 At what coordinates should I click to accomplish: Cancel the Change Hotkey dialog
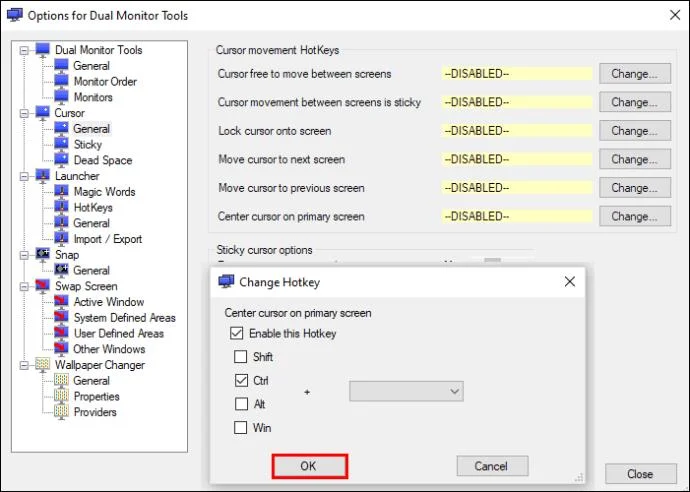[492, 466]
